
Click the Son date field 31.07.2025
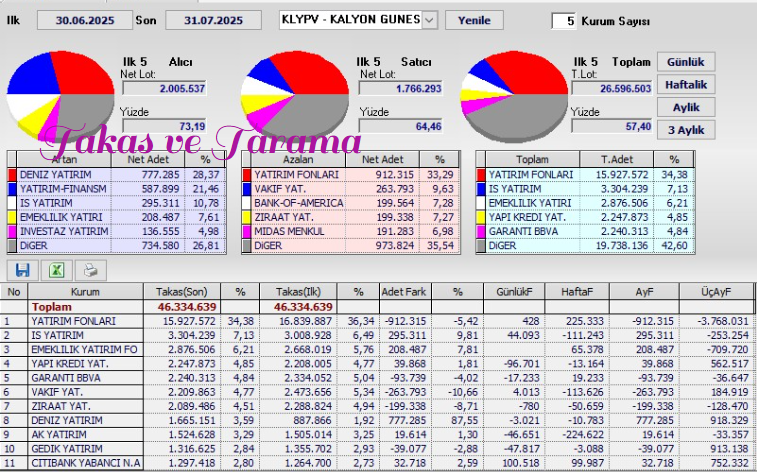pos(213,20)
